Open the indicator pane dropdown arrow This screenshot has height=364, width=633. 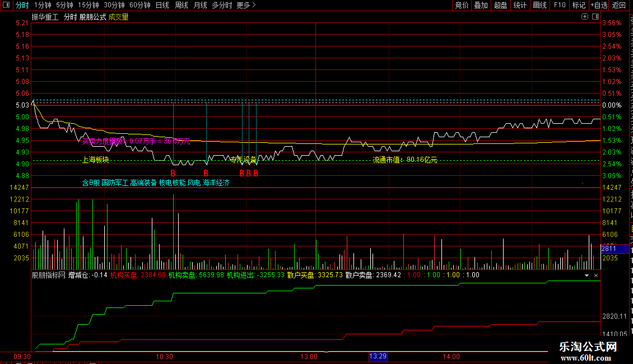tap(587, 275)
